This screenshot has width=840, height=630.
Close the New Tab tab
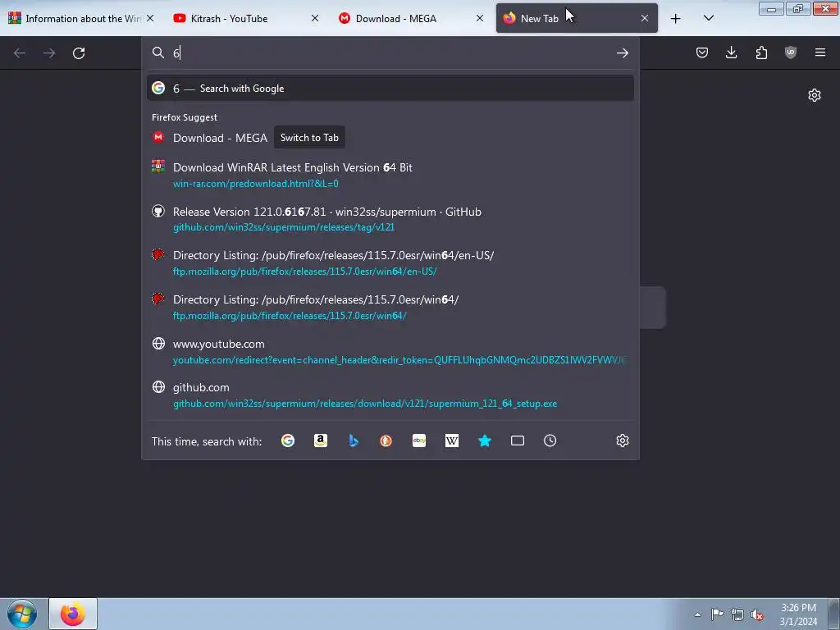pyautogui.click(x=645, y=18)
